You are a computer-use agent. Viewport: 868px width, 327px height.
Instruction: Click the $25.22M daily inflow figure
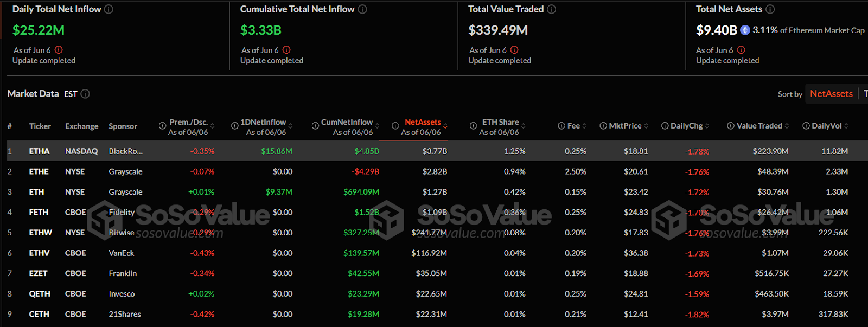pyautogui.click(x=39, y=30)
